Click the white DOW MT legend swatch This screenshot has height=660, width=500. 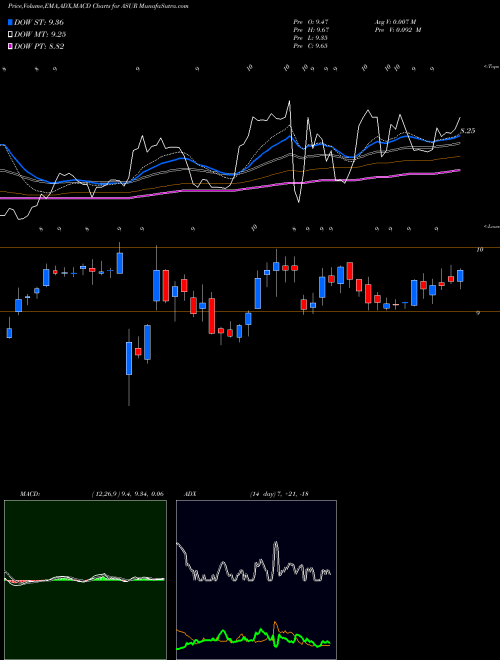click(x=10, y=34)
